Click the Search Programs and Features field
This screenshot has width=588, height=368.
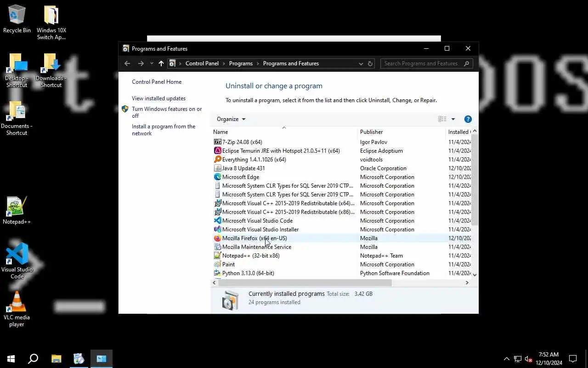tap(421, 63)
